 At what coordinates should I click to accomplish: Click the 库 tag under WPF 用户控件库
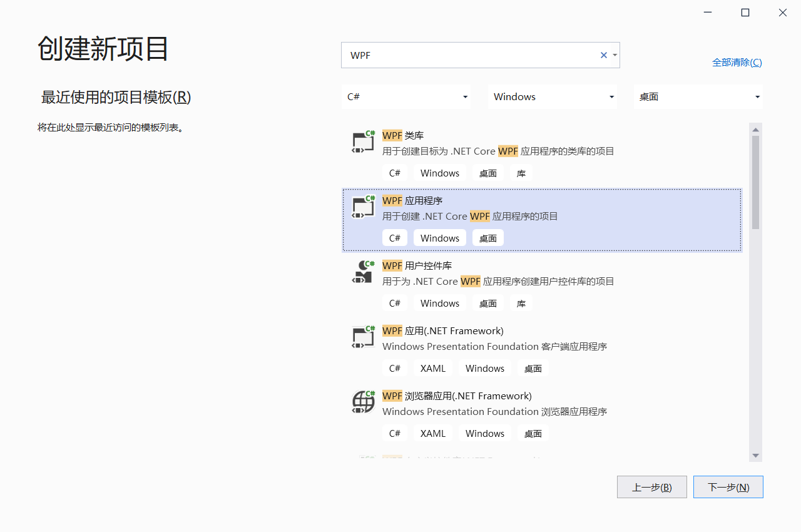[x=521, y=304]
